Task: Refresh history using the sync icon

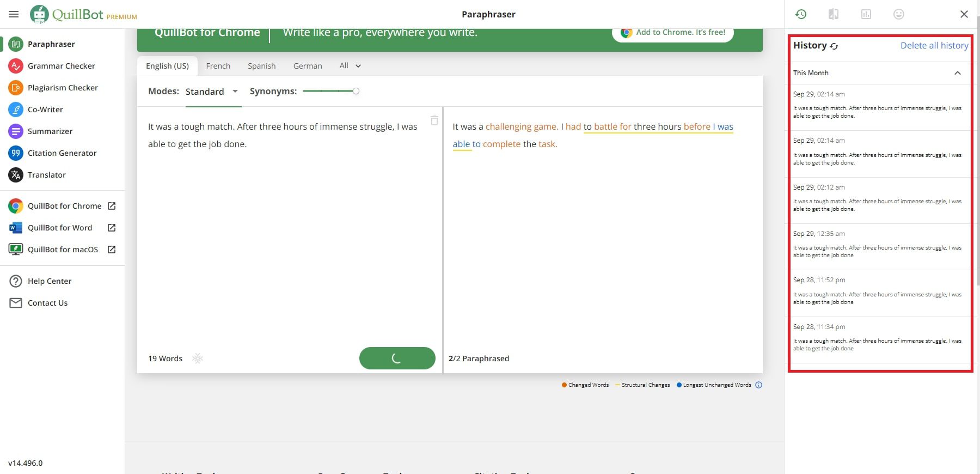Action: click(834, 46)
